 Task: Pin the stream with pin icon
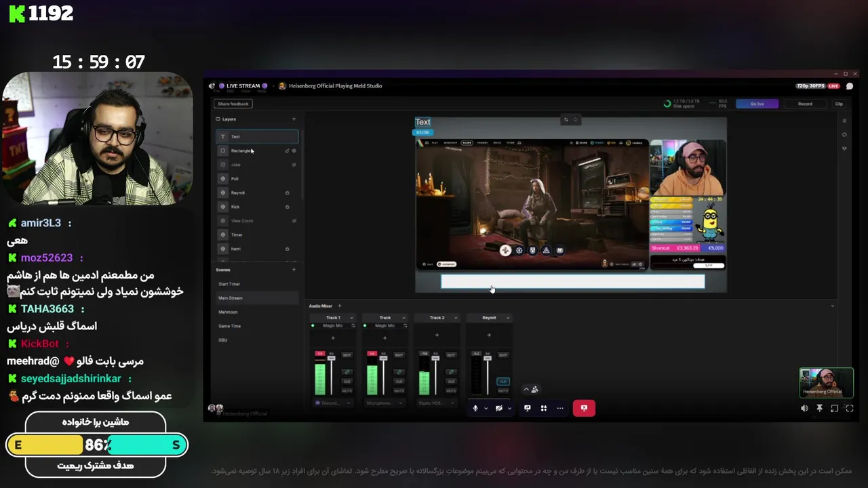pos(819,408)
